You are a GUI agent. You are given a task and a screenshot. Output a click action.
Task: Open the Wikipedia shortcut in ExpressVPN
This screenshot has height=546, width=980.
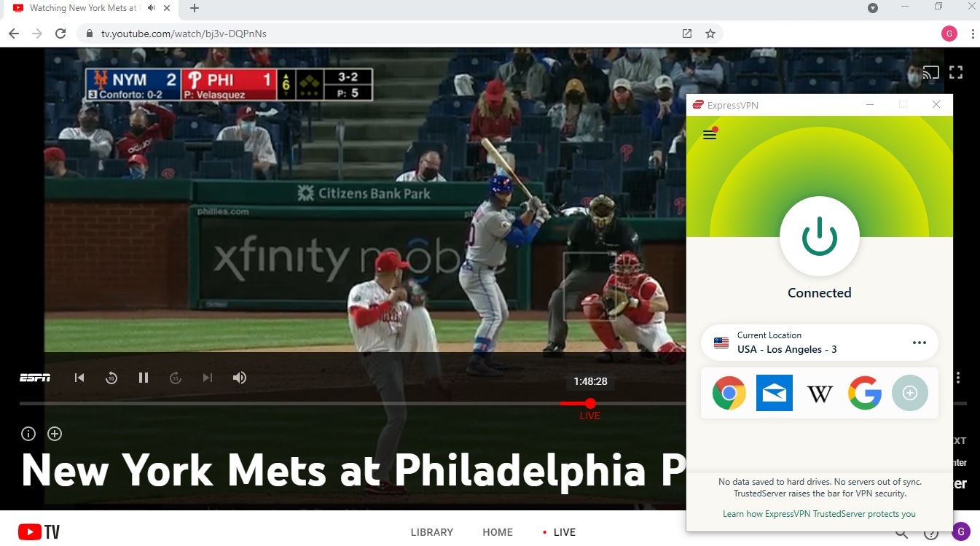pyautogui.click(x=820, y=393)
